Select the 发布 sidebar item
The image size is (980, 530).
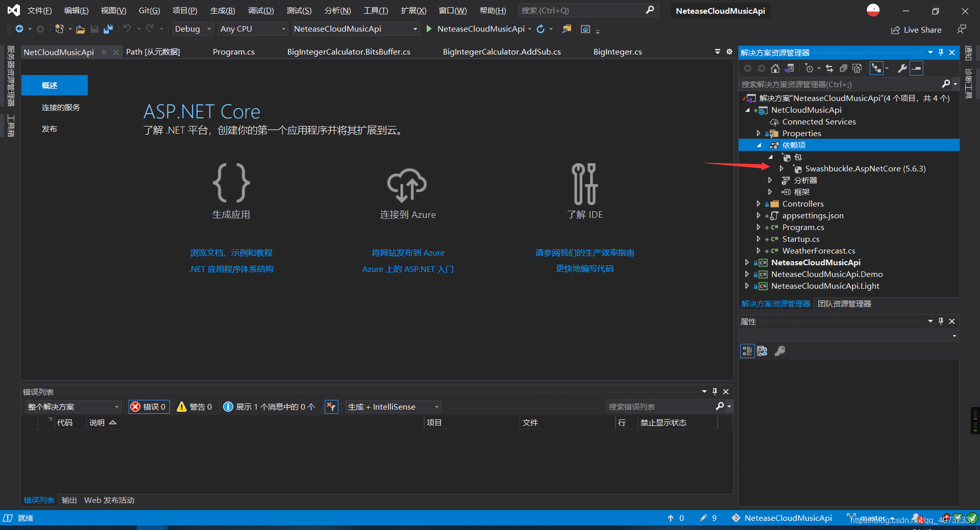[50, 129]
